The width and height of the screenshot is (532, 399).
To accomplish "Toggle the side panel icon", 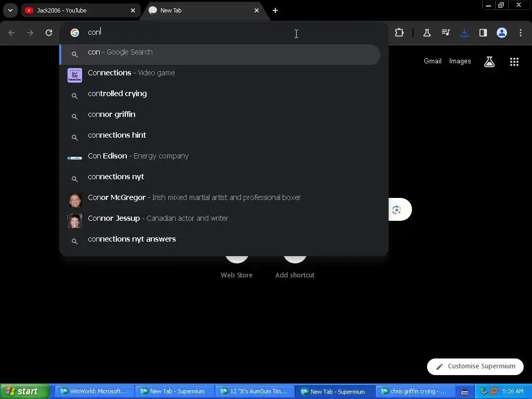I will 483,33.
